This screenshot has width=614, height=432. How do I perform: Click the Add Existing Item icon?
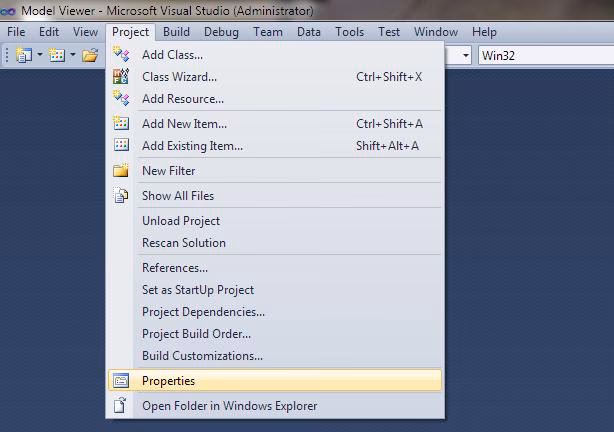121,145
